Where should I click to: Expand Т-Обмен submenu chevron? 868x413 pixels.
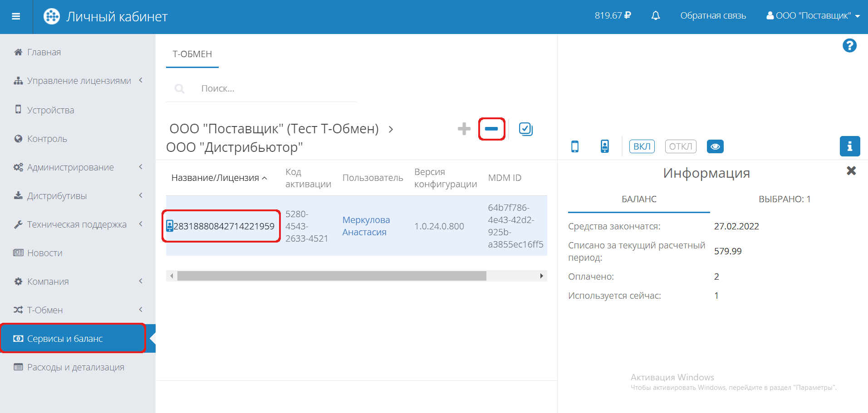tap(141, 310)
